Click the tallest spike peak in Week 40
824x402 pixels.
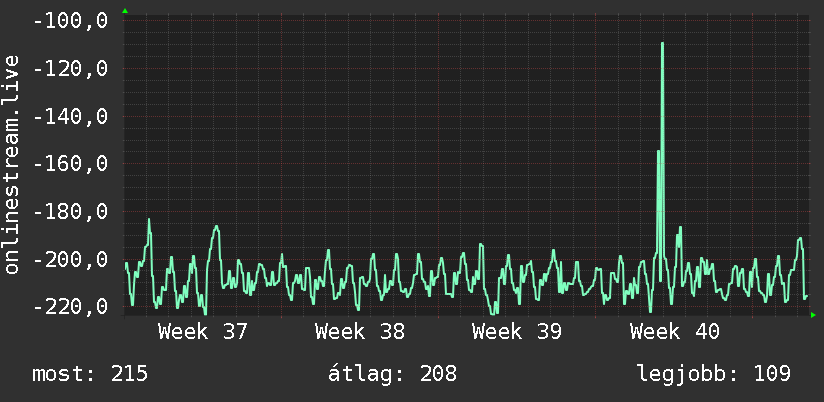[x=662, y=44]
